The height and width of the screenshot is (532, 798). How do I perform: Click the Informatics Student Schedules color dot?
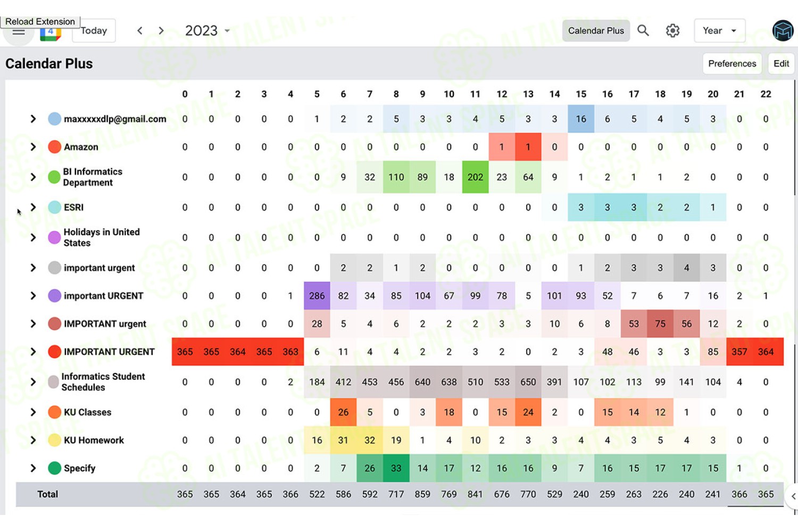[53, 382]
